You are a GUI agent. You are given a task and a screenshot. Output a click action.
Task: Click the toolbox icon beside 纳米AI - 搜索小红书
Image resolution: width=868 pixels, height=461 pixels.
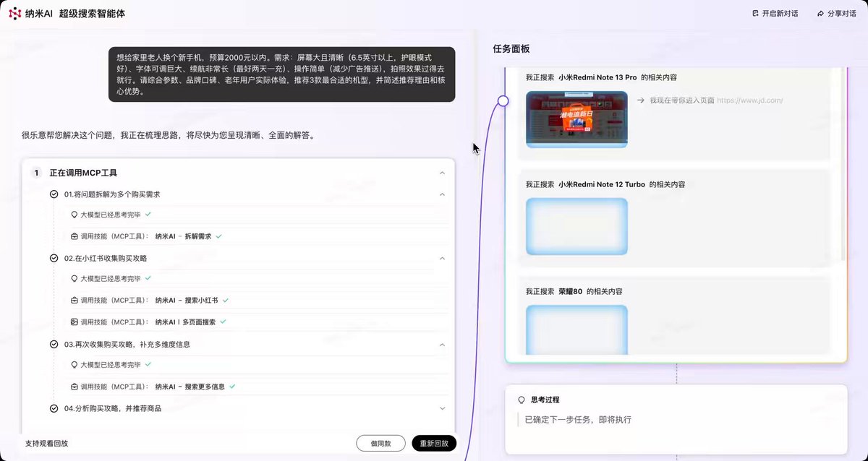click(74, 300)
